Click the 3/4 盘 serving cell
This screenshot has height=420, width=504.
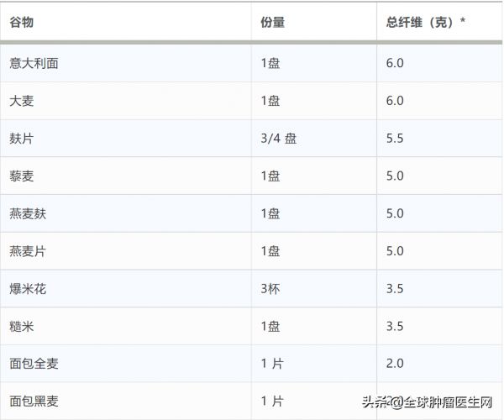coord(278,139)
